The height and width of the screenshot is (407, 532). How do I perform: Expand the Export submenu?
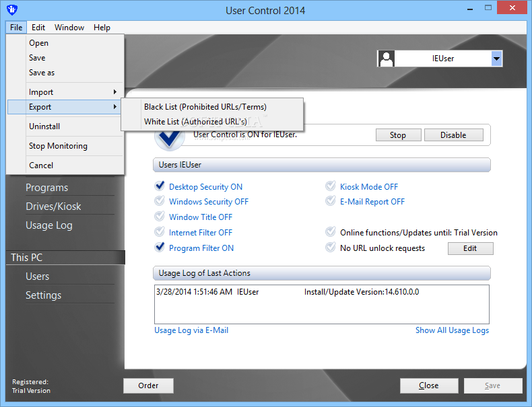(x=65, y=107)
